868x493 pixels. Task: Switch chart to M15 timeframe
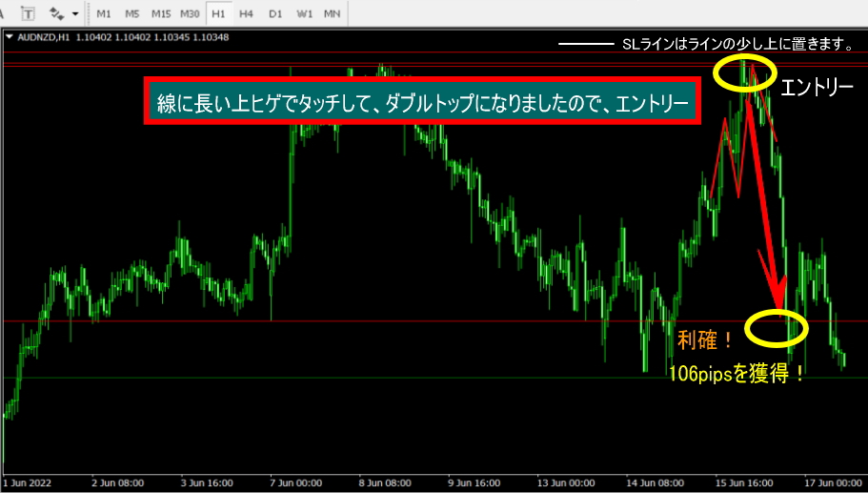(x=161, y=13)
